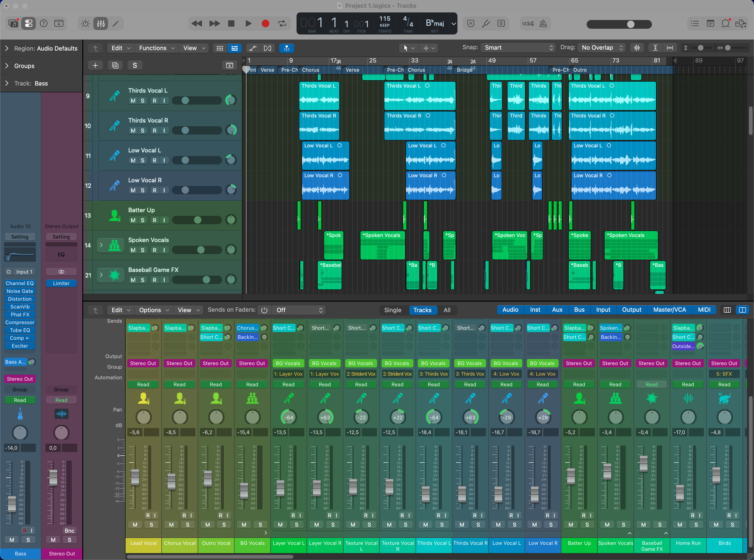This screenshot has height=560, width=754.
Task: Toggle the Mixer sliders icon in control bar
Action: (x=101, y=23)
